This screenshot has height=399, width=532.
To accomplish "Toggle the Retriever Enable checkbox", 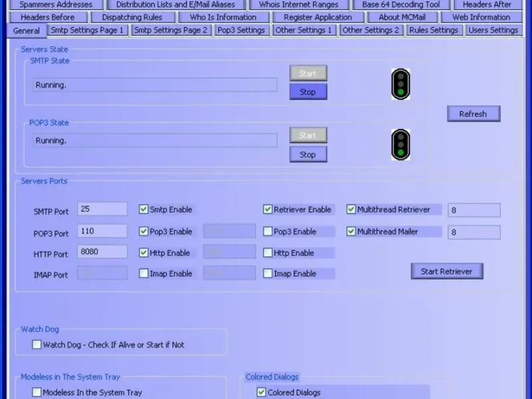I will click(268, 209).
